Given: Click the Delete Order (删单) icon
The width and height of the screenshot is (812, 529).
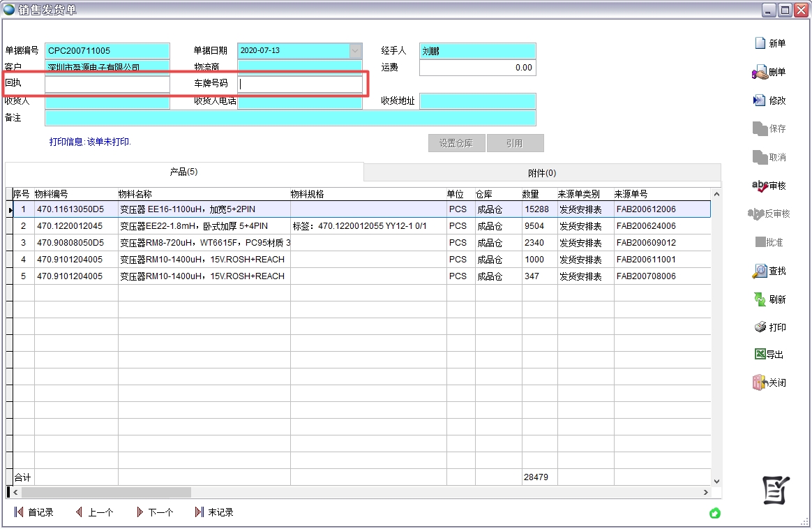Looking at the screenshot, I should tap(760, 73).
